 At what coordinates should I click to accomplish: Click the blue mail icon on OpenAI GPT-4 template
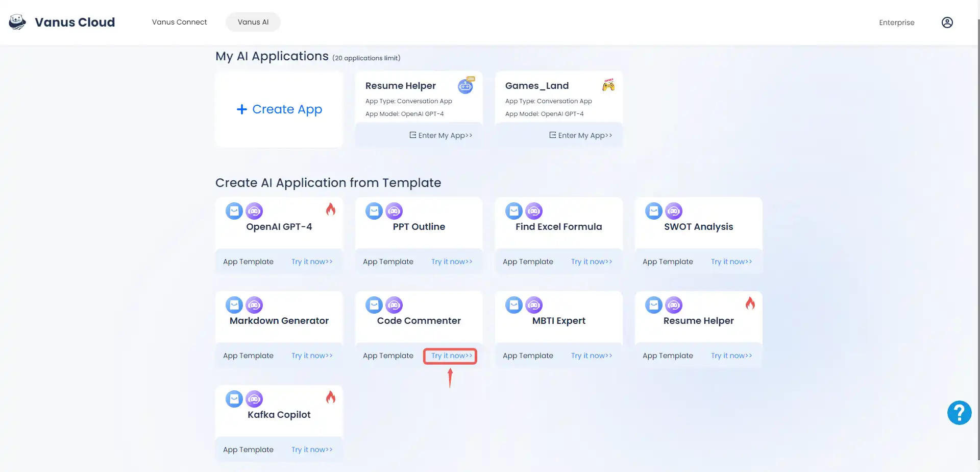(x=234, y=211)
